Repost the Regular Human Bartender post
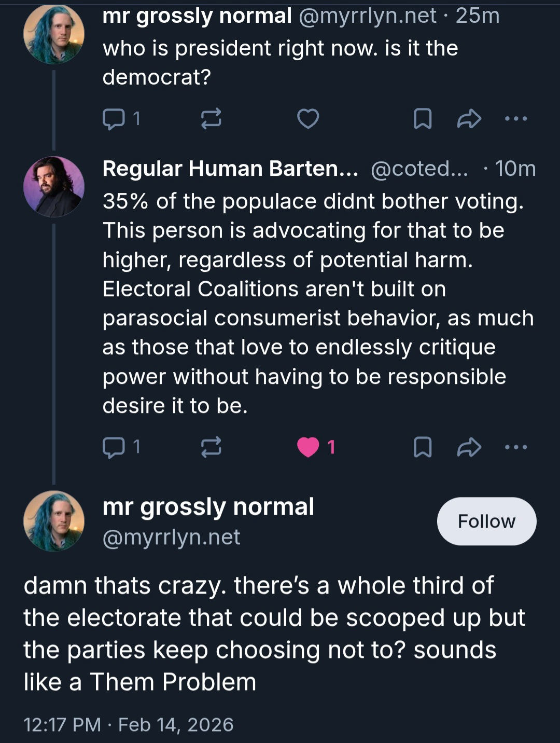This screenshot has width=560, height=743. pos(211,447)
